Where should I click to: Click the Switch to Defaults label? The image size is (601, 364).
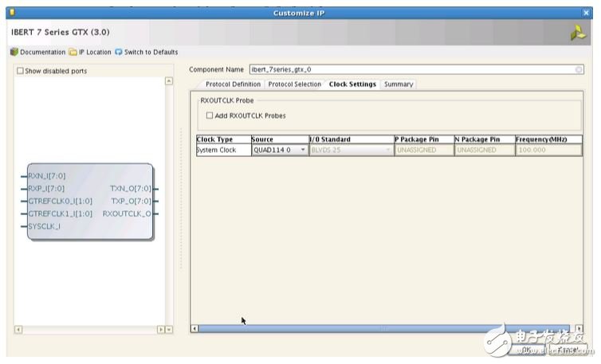pyautogui.click(x=151, y=53)
